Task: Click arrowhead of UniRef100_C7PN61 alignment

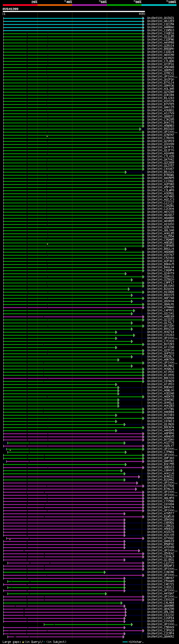Action: click(126, 452)
